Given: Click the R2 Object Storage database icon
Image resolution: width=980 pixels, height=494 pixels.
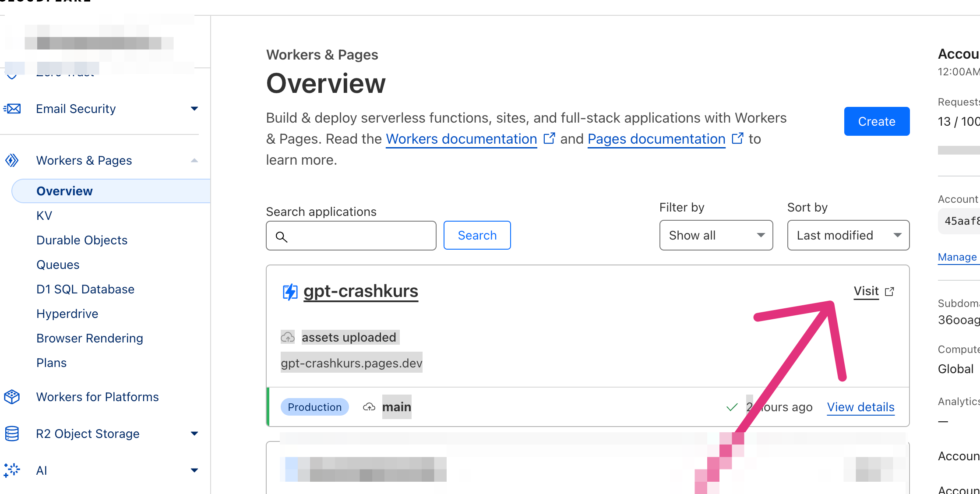Looking at the screenshot, I should tap(12, 434).
